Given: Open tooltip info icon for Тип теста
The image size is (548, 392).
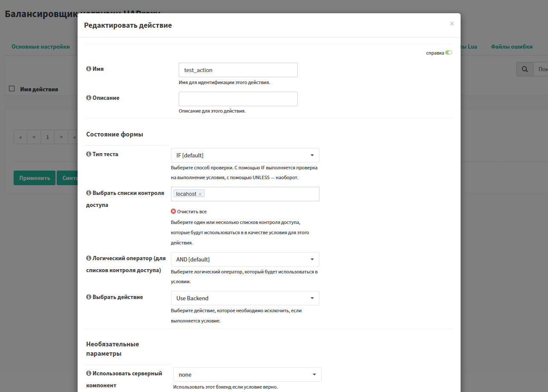Looking at the screenshot, I should (89, 154).
